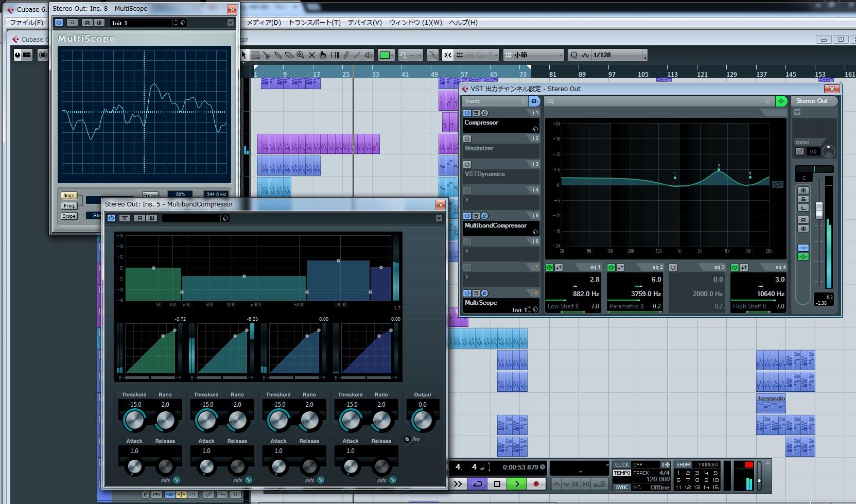Open the MultibandCompressor preset field
The width and height of the screenshot is (856, 504).
pos(191,218)
